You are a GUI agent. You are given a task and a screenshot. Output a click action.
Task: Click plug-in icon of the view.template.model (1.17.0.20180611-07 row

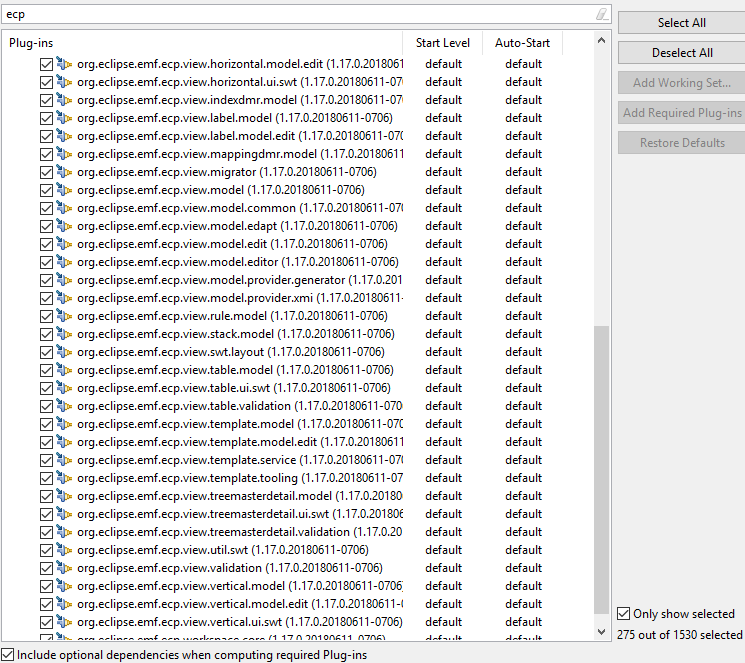[x=64, y=424]
